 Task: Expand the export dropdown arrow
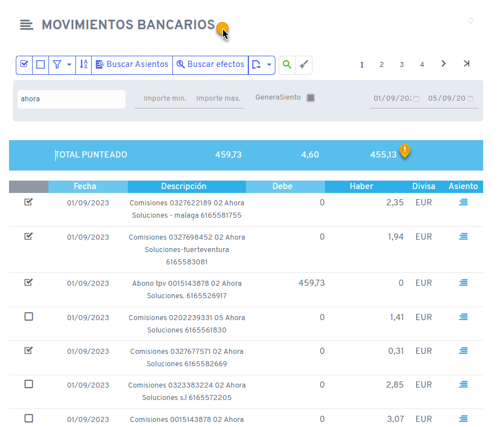coord(269,65)
